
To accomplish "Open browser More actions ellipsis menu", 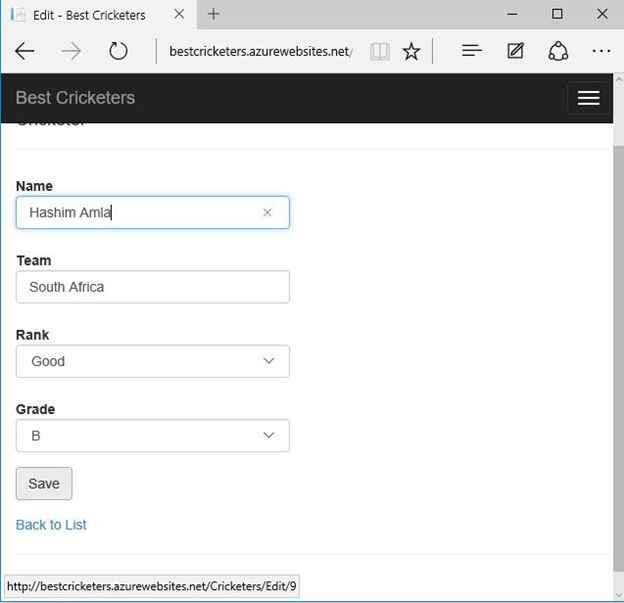I will [x=601, y=51].
